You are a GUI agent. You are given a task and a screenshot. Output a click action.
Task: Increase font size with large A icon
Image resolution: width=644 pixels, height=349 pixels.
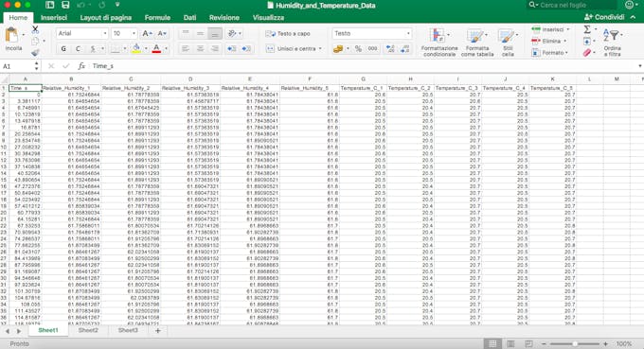147,34
